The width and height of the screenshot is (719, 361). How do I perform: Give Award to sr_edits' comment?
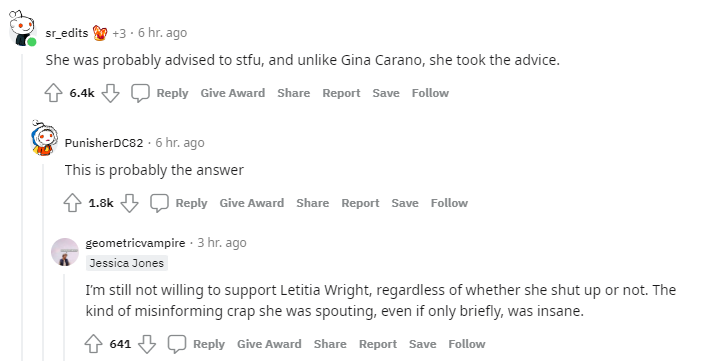(232, 93)
